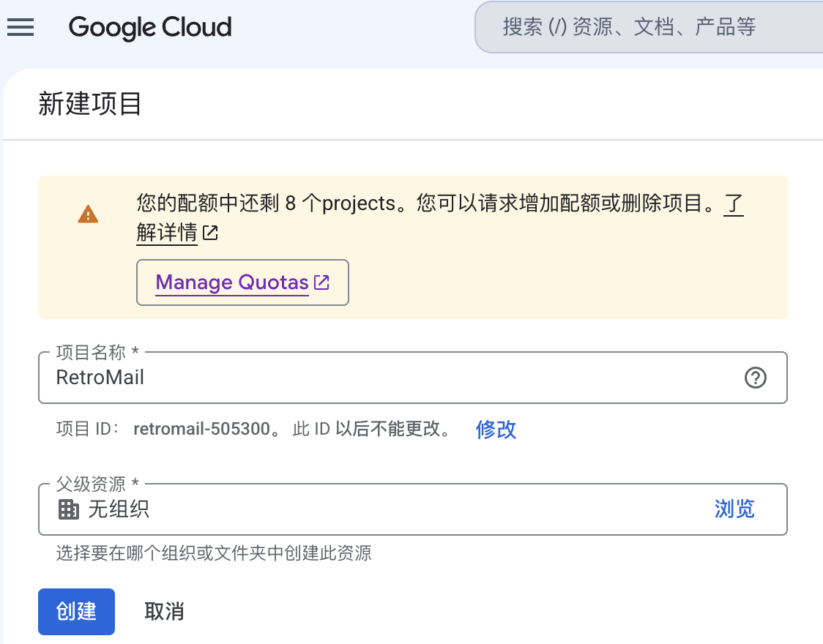Click the blue 创建 button

(x=77, y=612)
